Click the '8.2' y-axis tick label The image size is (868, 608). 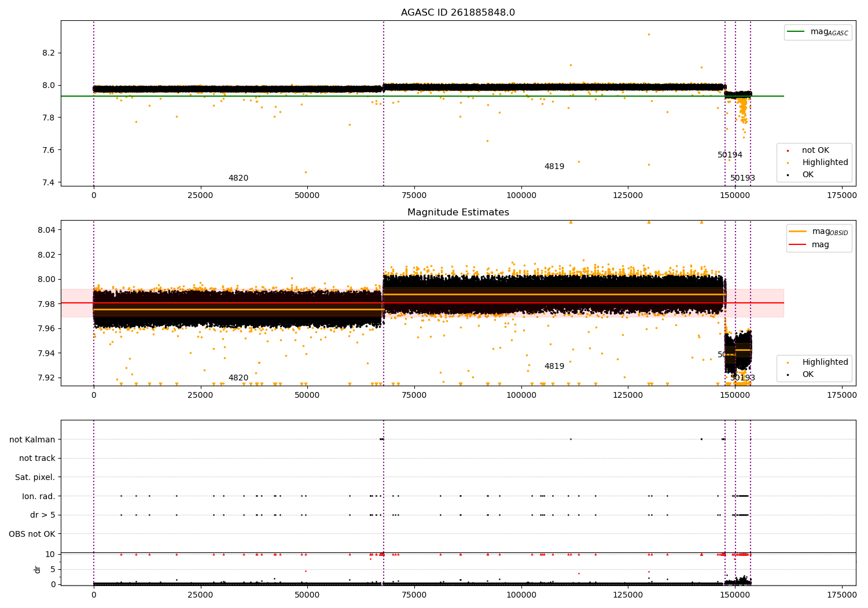[x=49, y=53]
